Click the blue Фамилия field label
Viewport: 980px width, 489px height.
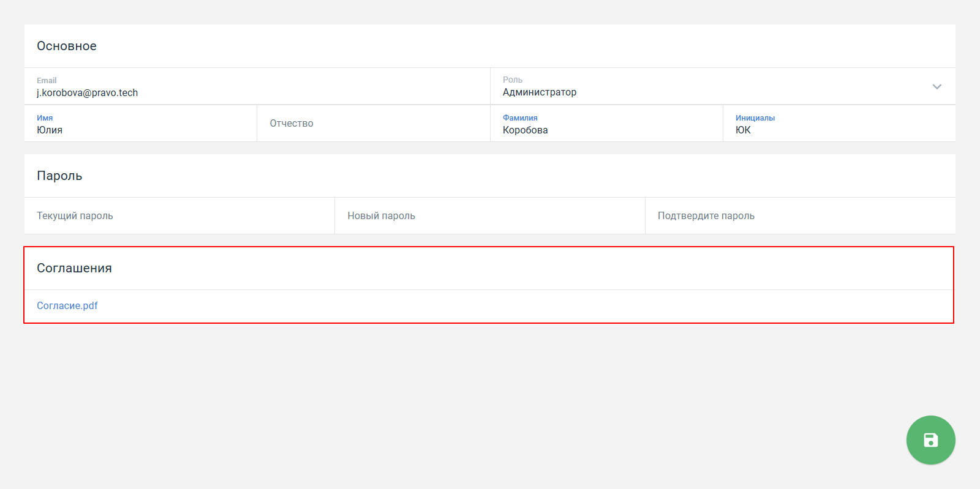(x=520, y=118)
